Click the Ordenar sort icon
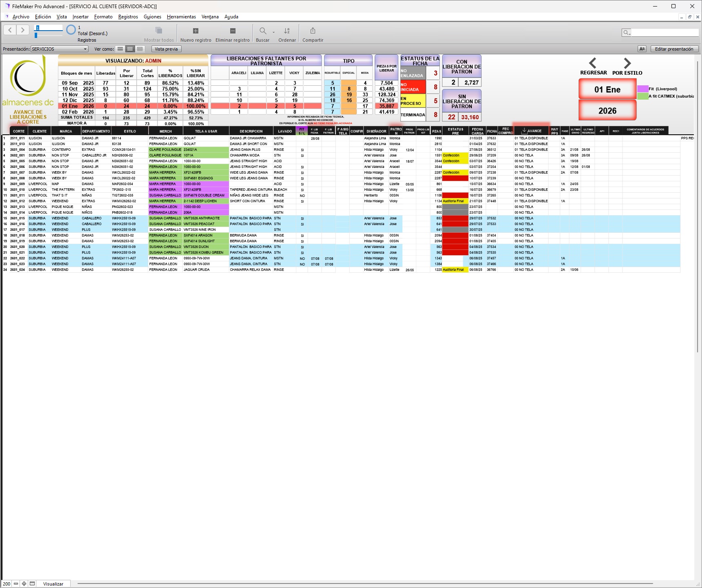 tap(287, 31)
